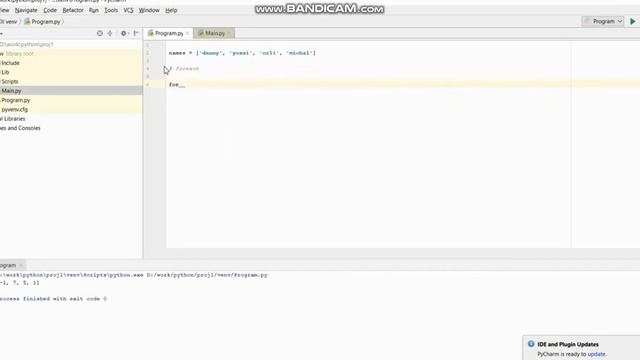Select the Program tab in Run panel
The height and width of the screenshot is (360, 640).
[8, 265]
